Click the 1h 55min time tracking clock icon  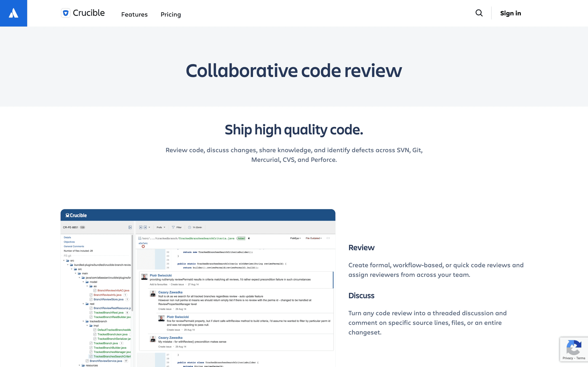click(189, 227)
